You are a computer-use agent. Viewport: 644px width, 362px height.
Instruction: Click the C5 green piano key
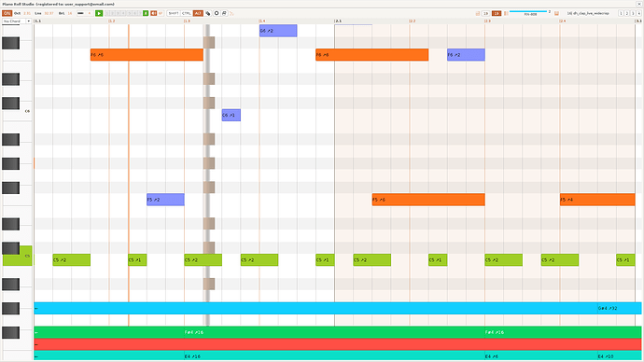click(x=17, y=256)
